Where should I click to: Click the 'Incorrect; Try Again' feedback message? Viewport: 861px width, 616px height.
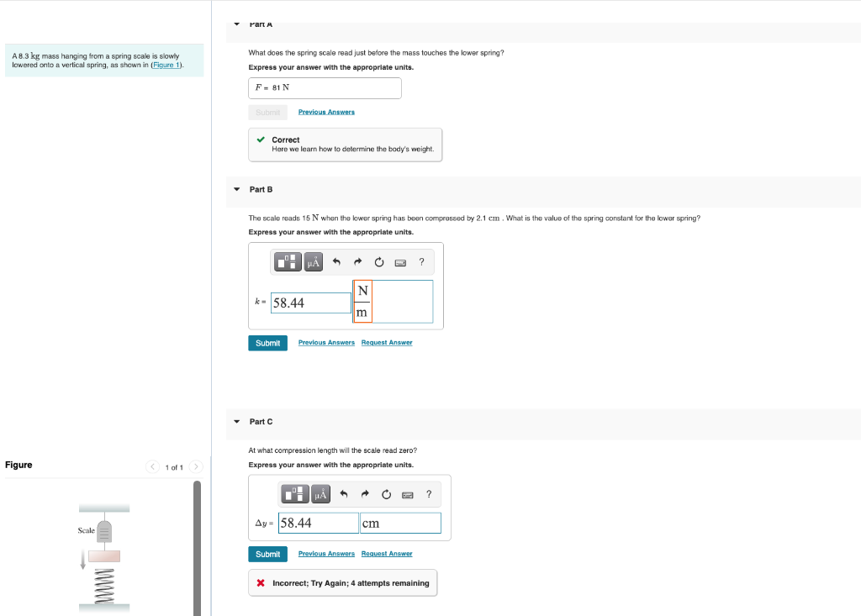[343, 583]
